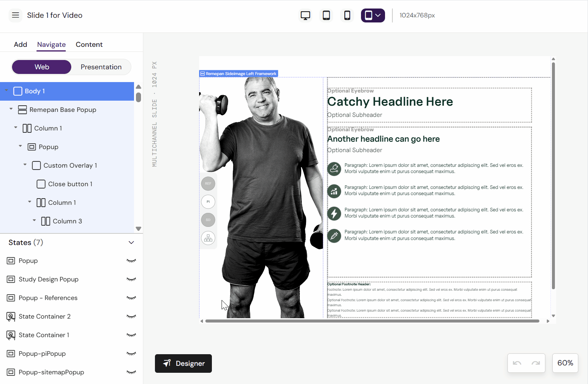
Task: Collapse the Remepan Base Popup tree node
Action: tap(11, 109)
